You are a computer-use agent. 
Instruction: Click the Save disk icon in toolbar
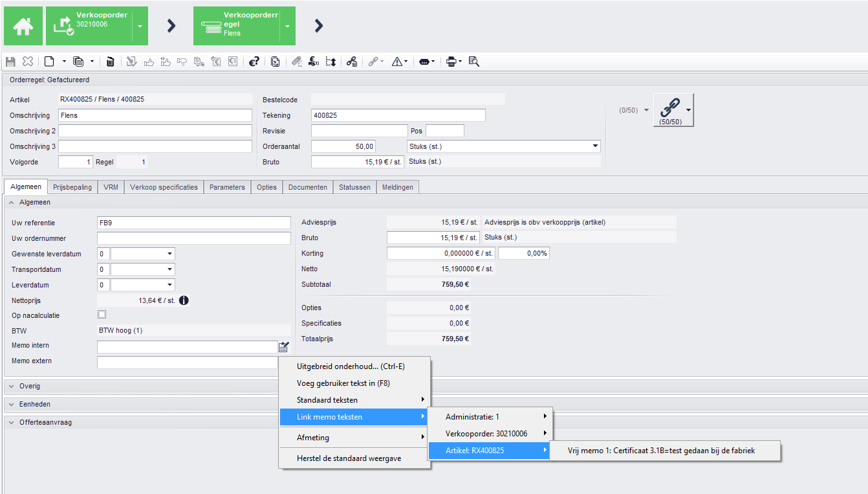[x=10, y=62]
